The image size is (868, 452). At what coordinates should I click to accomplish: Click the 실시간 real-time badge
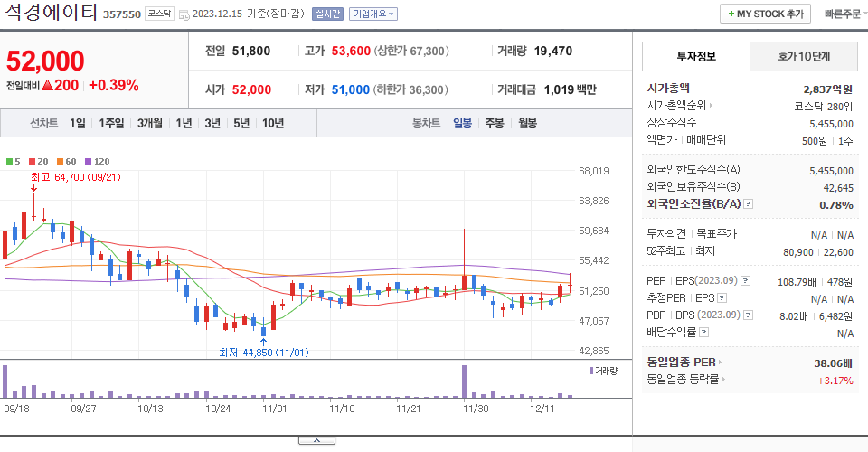pos(327,14)
